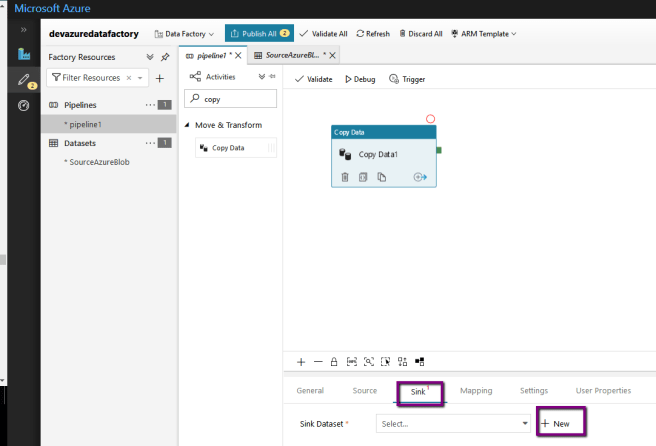
Task: Switch to the Mapping tab
Action: click(x=475, y=390)
